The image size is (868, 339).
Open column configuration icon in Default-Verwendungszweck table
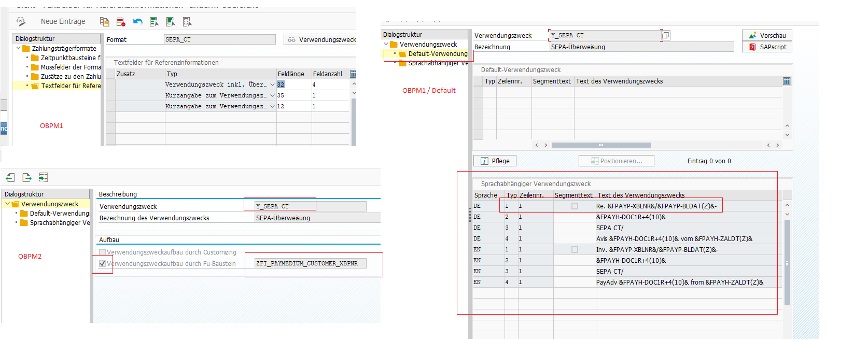787,81
